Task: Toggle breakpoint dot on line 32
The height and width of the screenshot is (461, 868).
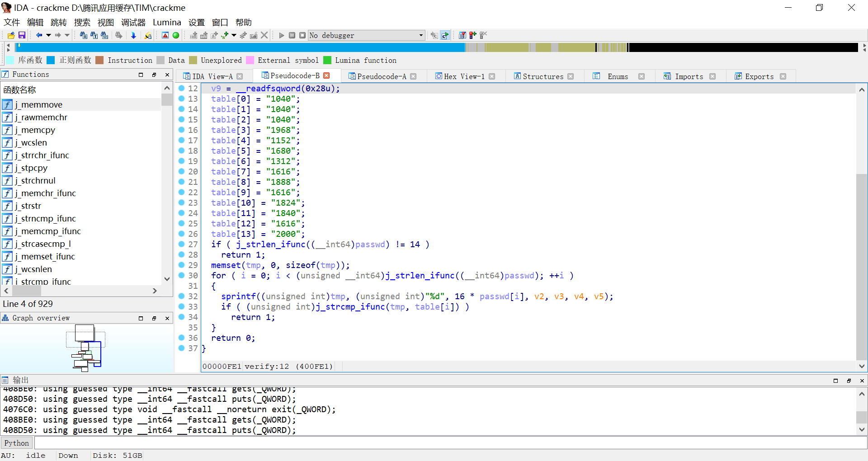Action: tap(181, 296)
